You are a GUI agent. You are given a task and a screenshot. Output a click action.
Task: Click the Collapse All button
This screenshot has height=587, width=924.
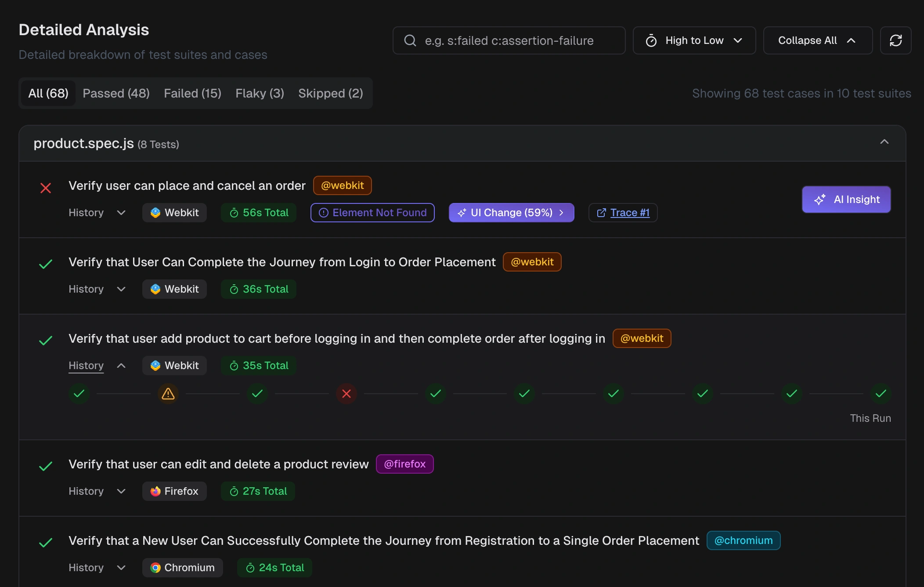(817, 40)
